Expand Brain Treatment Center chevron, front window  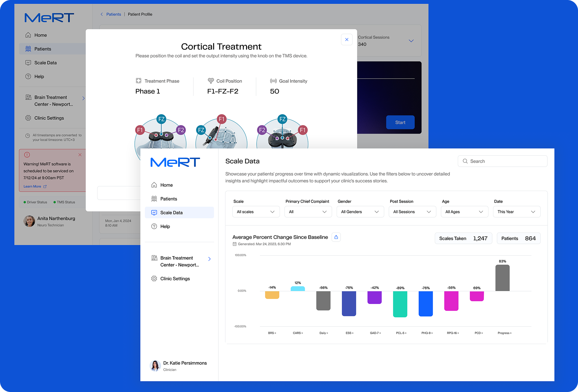(209, 259)
